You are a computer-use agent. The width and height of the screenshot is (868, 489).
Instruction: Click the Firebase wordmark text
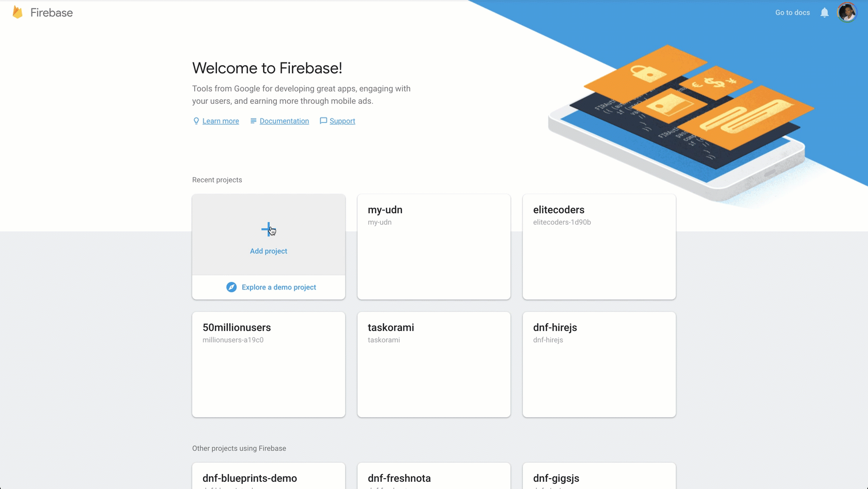[52, 12]
